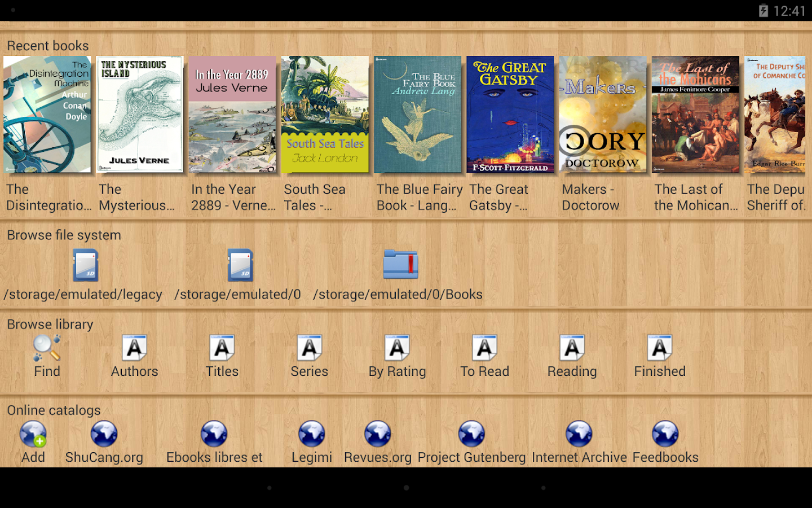812x508 pixels.
Task: Tap the Android back navigation dot
Action: [270, 488]
